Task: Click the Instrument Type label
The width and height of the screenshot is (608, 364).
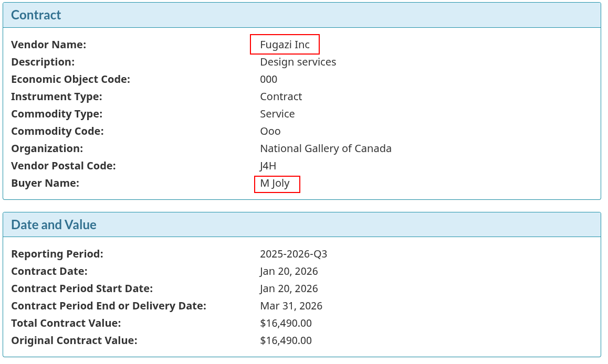Action: coord(57,97)
